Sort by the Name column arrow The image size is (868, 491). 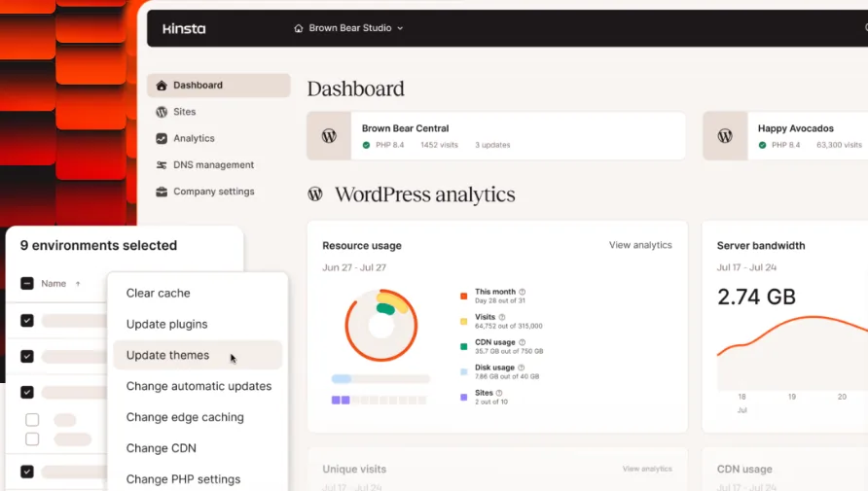click(78, 284)
